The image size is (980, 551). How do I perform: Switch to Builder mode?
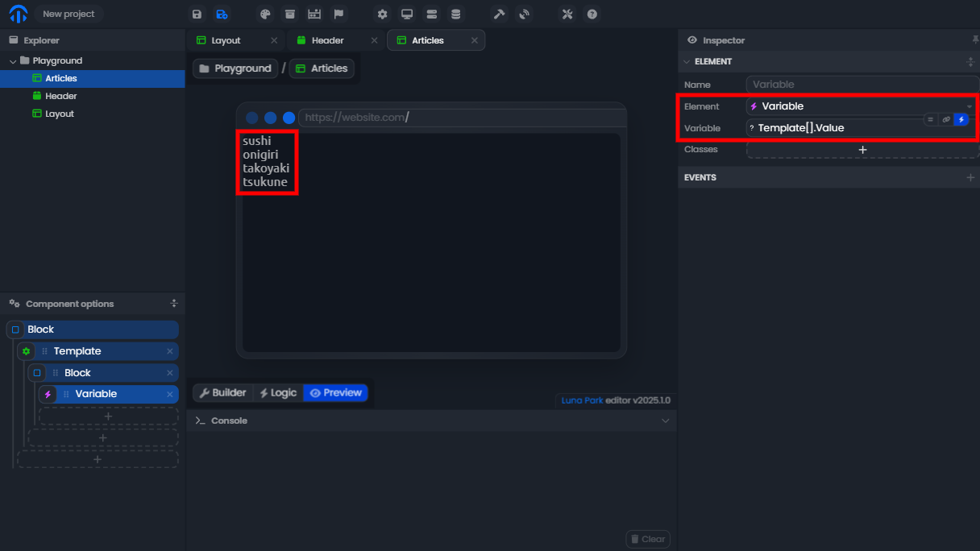click(222, 393)
